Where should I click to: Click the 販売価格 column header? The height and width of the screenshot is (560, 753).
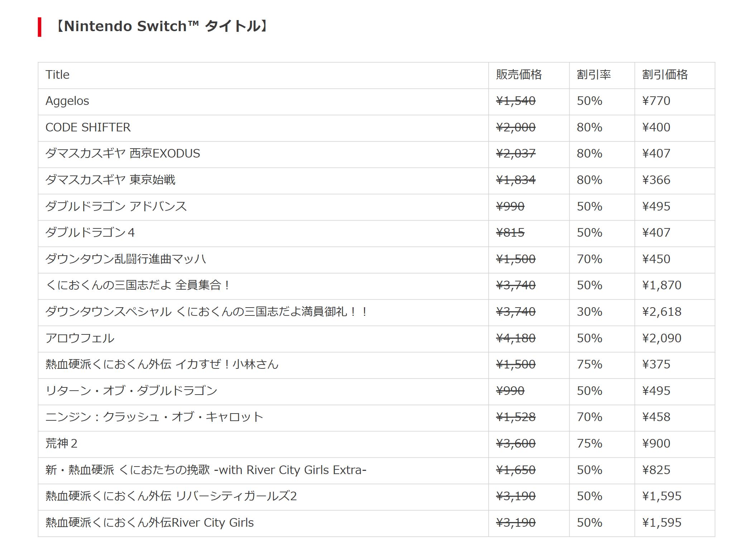coord(519,75)
